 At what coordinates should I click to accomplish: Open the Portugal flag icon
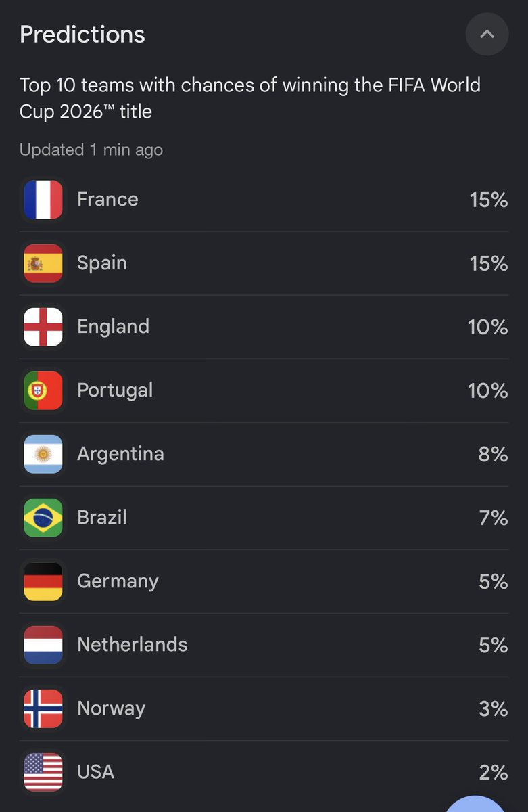(43, 390)
